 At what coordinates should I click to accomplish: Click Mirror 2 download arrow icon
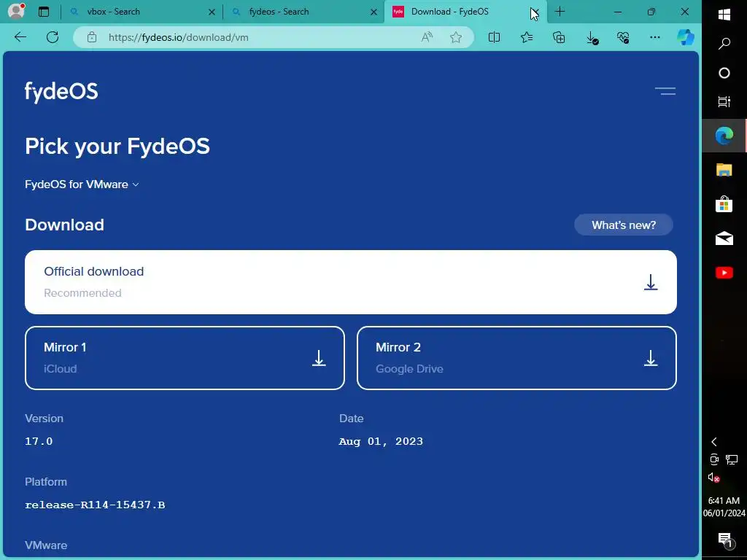click(651, 358)
